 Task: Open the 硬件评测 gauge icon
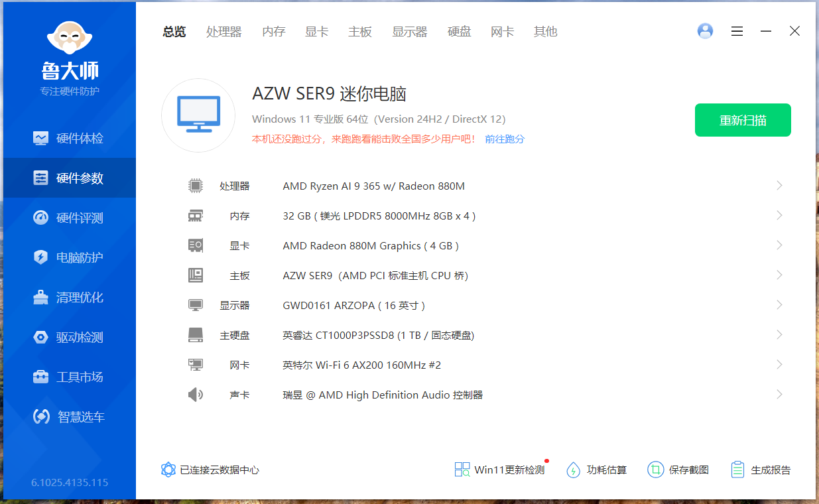pos(41,218)
